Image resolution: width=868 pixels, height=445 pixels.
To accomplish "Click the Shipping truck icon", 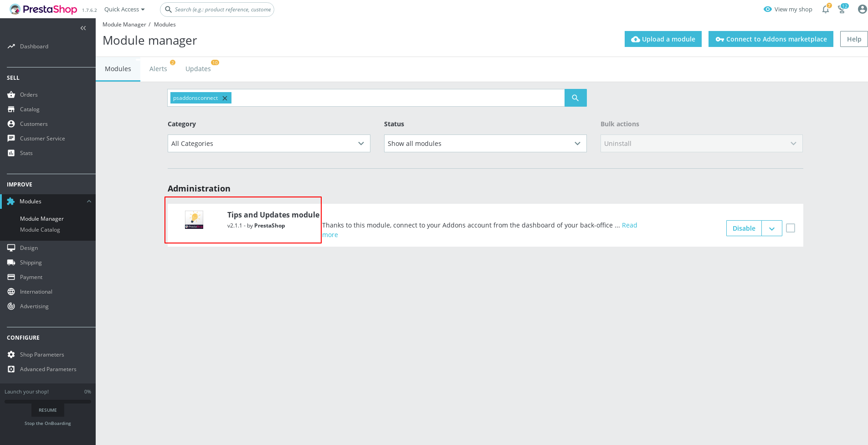I will pos(11,263).
